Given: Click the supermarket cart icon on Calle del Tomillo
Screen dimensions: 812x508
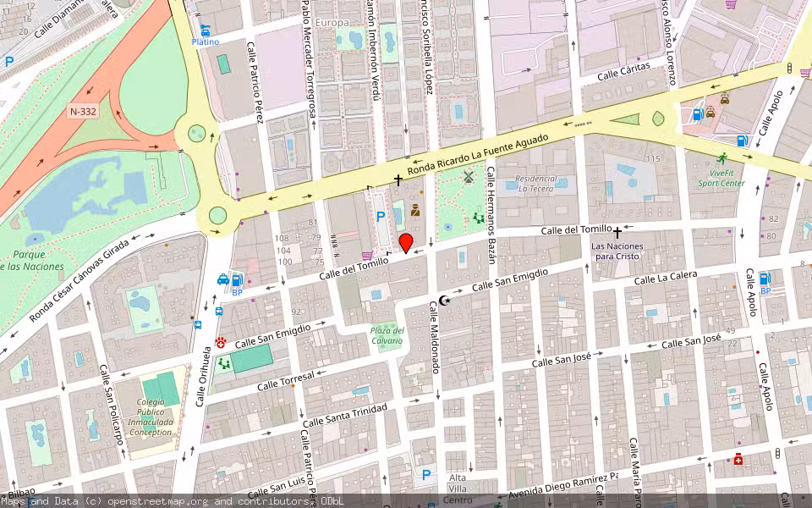Looking at the screenshot, I should [x=366, y=255].
